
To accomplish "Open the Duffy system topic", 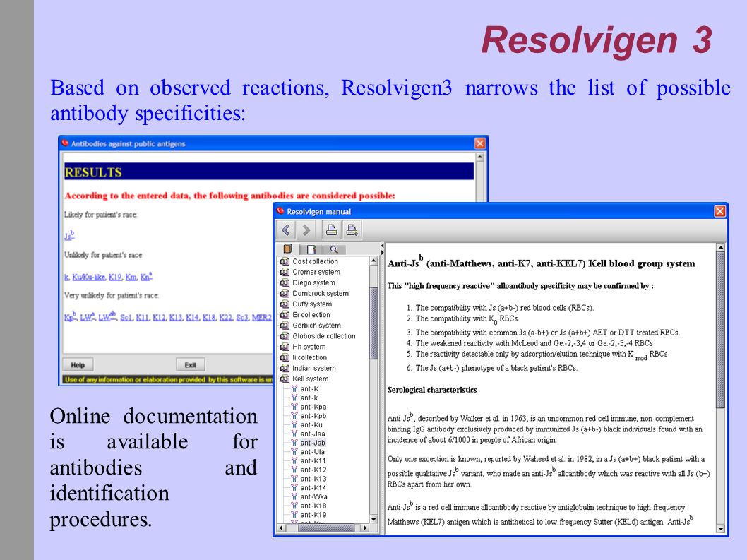I will click(312, 304).
